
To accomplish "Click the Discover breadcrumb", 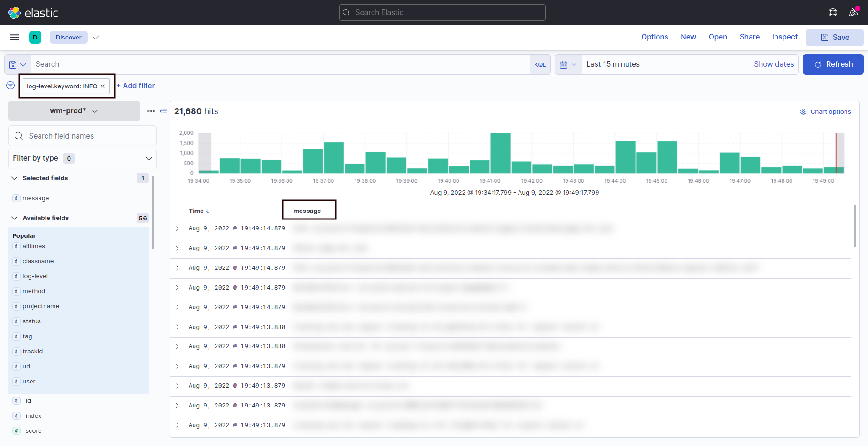I will click(x=69, y=37).
